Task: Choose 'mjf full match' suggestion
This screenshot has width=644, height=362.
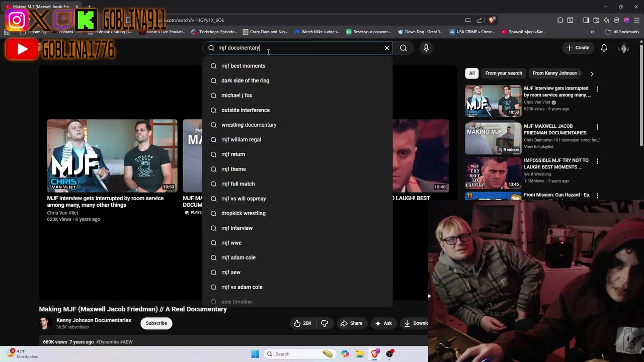Action: pos(297,184)
